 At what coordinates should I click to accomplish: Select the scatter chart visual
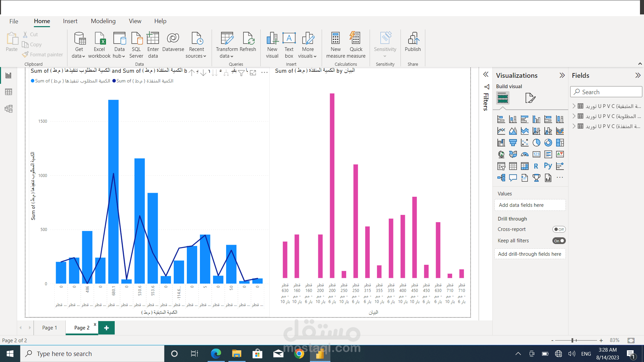point(525,143)
